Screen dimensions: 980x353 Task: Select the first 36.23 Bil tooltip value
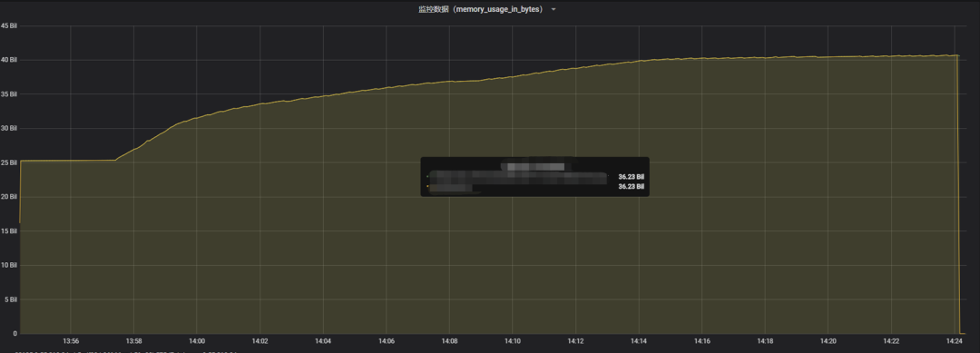click(x=631, y=177)
